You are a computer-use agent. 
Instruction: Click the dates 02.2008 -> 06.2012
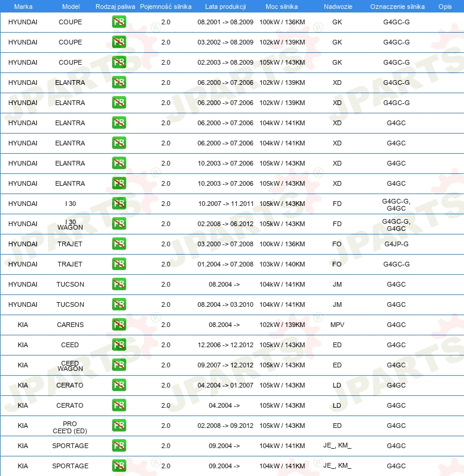(225, 224)
